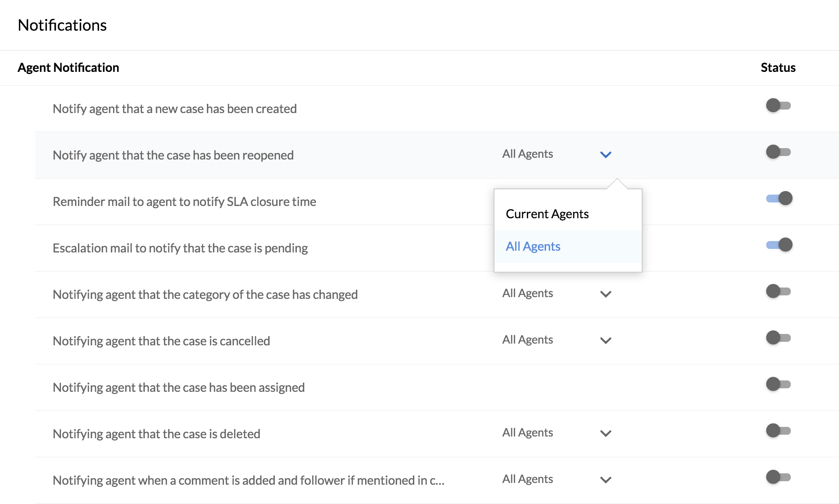Enable the case is cancelled notification toggle
The height and width of the screenshot is (504, 839).
point(779,338)
